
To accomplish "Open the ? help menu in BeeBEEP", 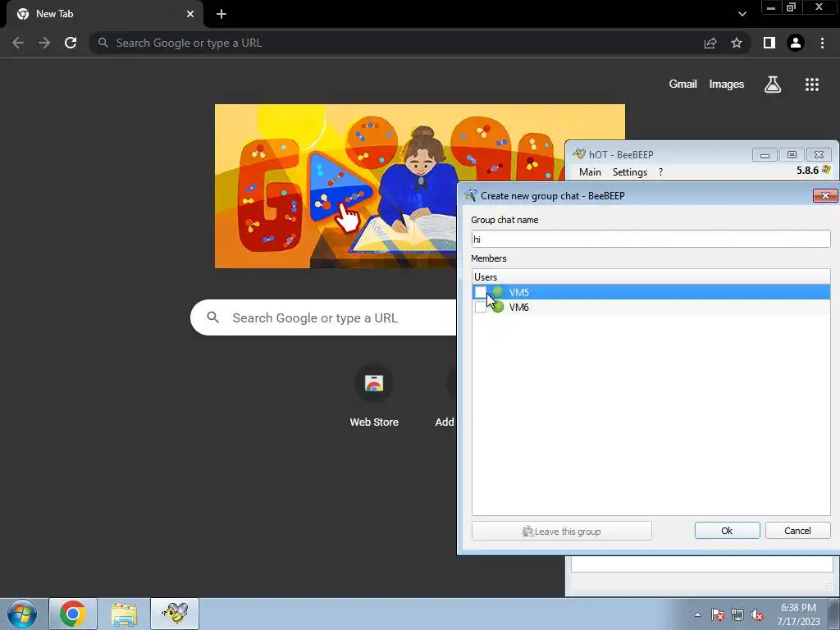I will (x=660, y=172).
